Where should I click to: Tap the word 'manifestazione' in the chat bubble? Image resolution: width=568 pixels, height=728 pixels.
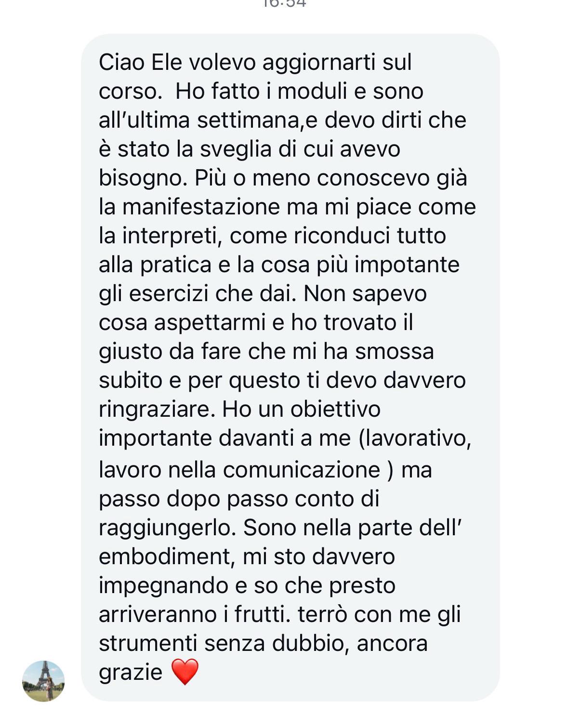pyautogui.click(x=201, y=207)
